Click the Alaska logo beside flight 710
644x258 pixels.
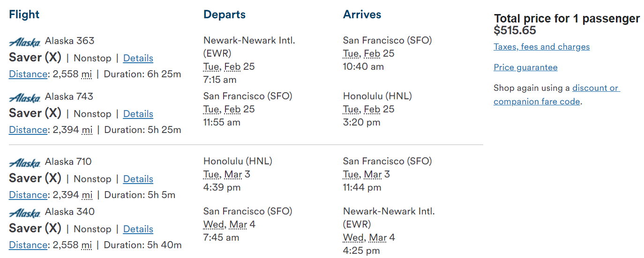(25, 163)
